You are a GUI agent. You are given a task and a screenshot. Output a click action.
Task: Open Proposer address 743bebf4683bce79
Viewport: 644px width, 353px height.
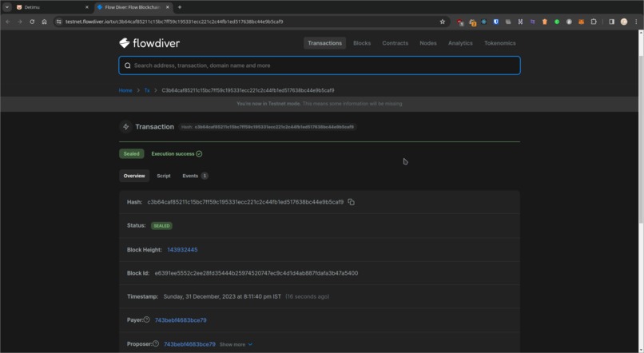pos(189,344)
